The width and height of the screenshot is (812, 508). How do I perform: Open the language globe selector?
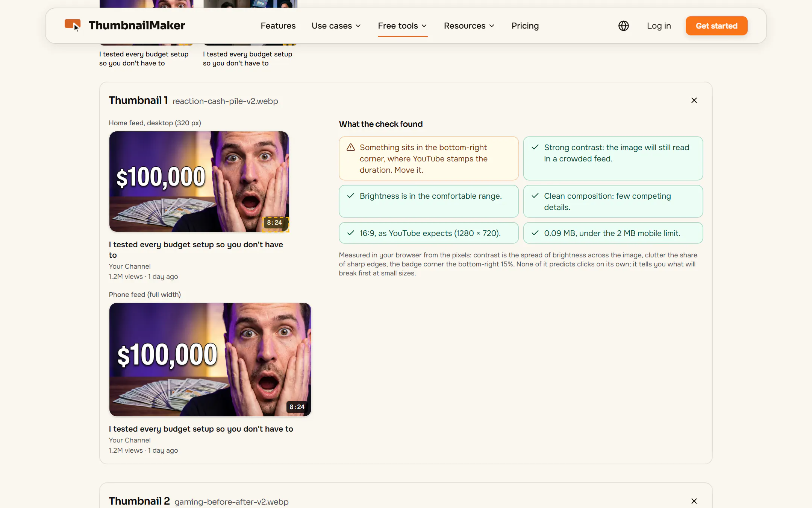[x=623, y=26]
